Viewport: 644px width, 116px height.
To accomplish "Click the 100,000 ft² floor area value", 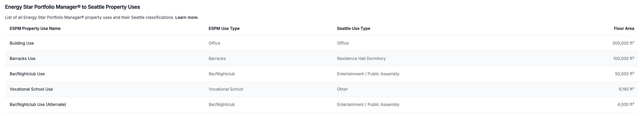I will pyautogui.click(x=623, y=59).
